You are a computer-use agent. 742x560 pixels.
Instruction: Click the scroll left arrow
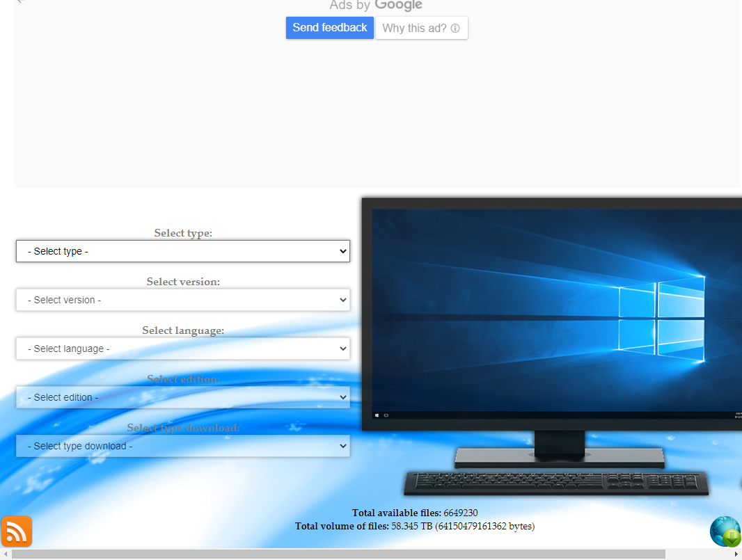(5, 554)
